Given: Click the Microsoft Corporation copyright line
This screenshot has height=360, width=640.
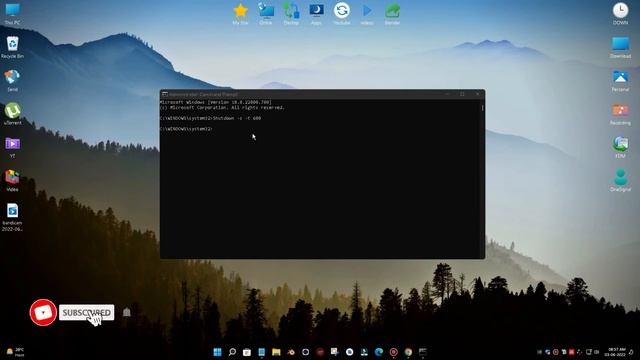Looking at the screenshot, I should 222,108.
